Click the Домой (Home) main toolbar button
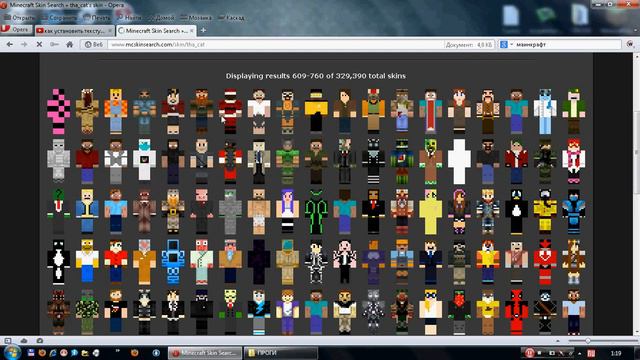Image resolution: width=640 pixels, height=360 pixels. [161, 18]
